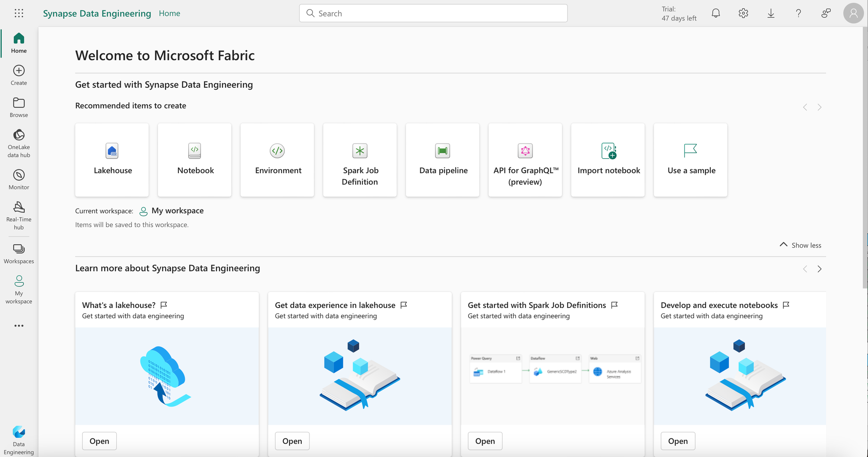Open Develop and execute notebooks tutorial

678,441
